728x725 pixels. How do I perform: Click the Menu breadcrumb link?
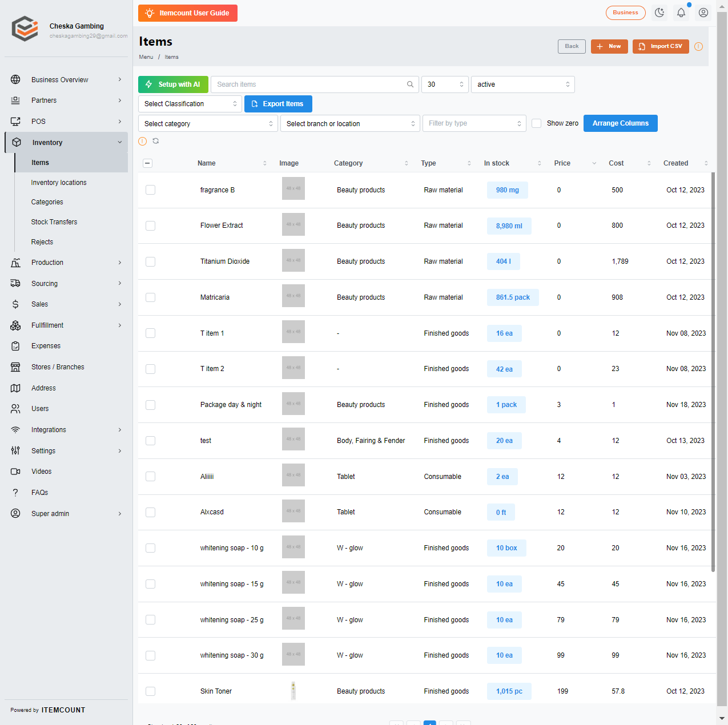point(146,57)
